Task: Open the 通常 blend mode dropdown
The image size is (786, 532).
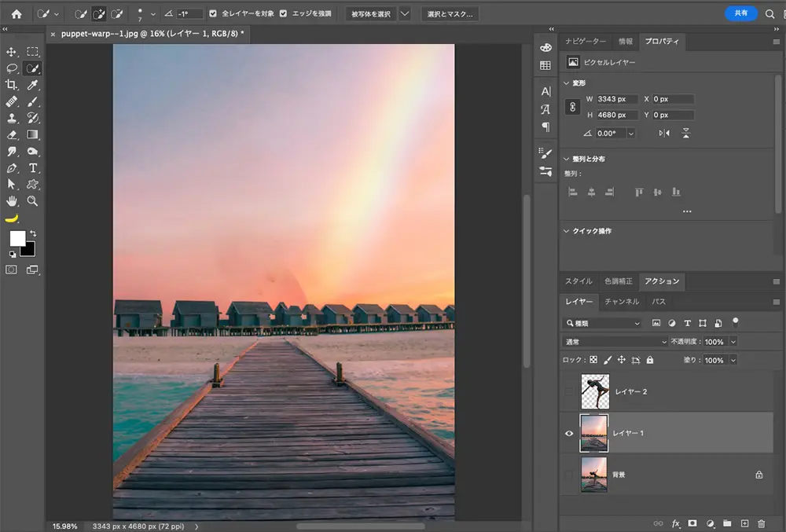Action: click(615, 342)
